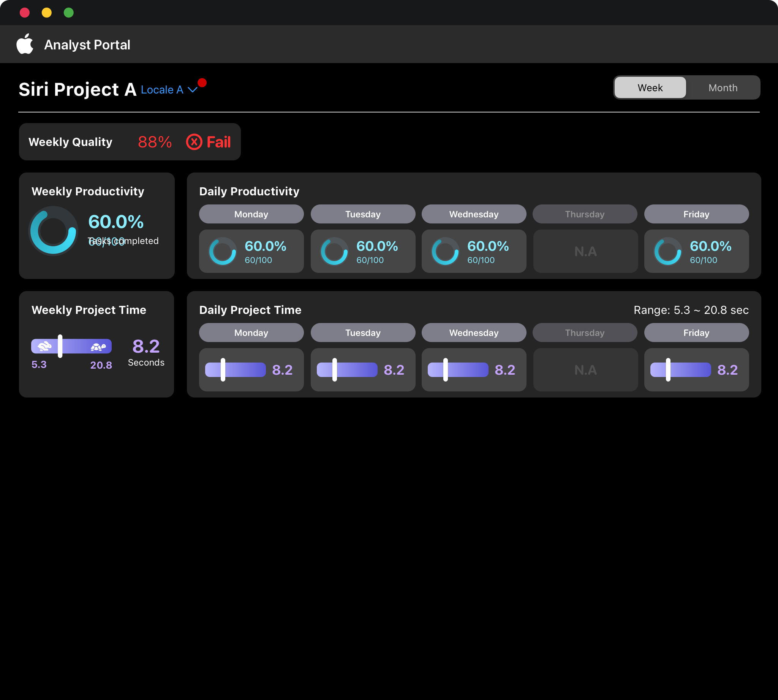Select Wednesday in Daily Project Time
Image resolution: width=778 pixels, height=700 pixels.
[474, 333]
